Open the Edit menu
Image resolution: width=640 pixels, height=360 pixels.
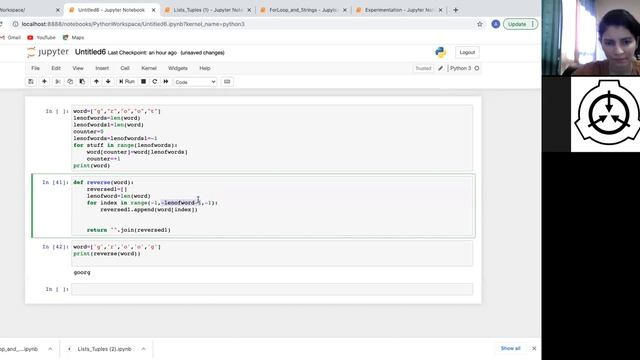pos(56,68)
